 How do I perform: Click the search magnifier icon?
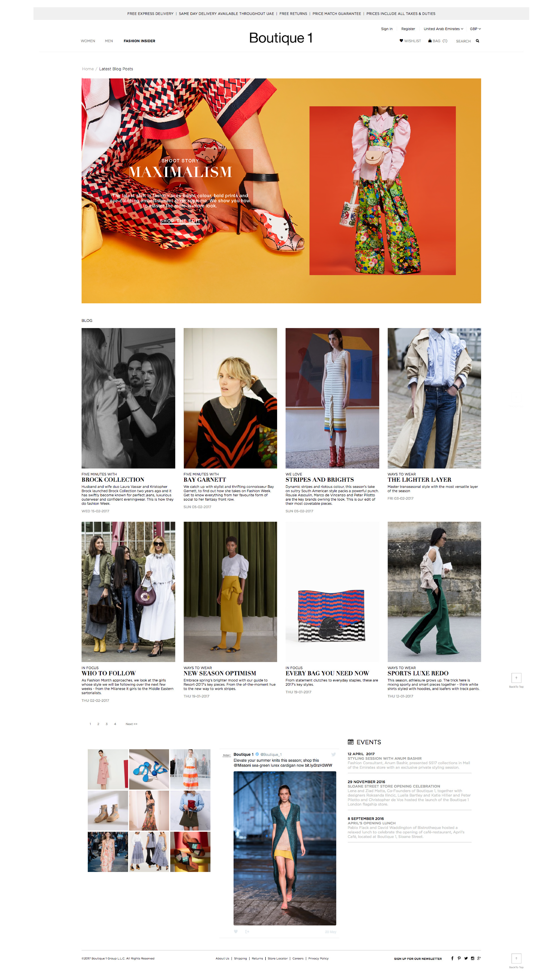pyautogui.click(x=477, y=41)
